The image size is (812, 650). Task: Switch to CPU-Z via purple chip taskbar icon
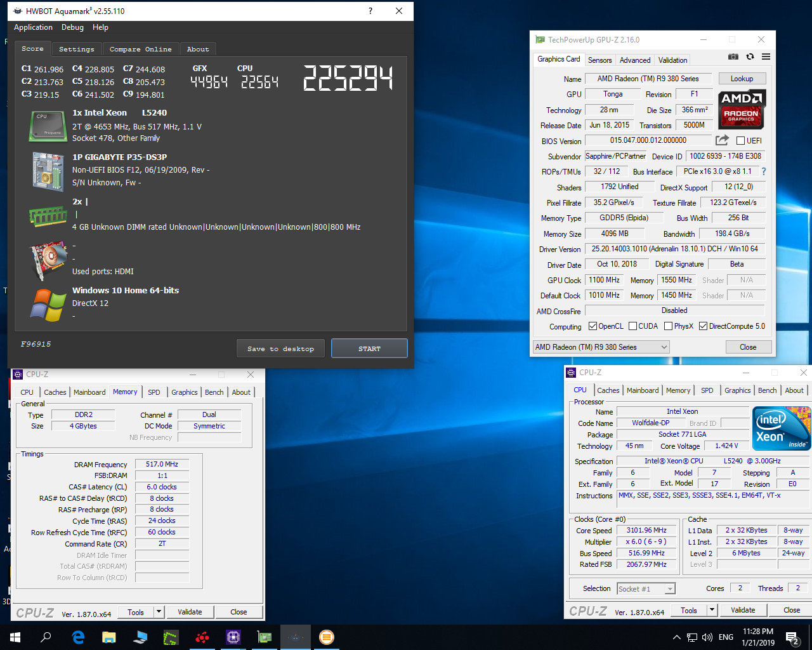[233, 637]
